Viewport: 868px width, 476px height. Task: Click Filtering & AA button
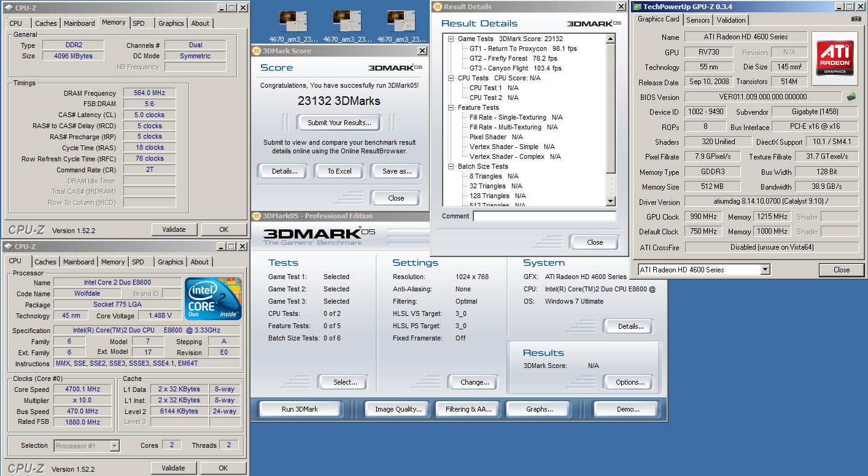(x=469, y=409)
